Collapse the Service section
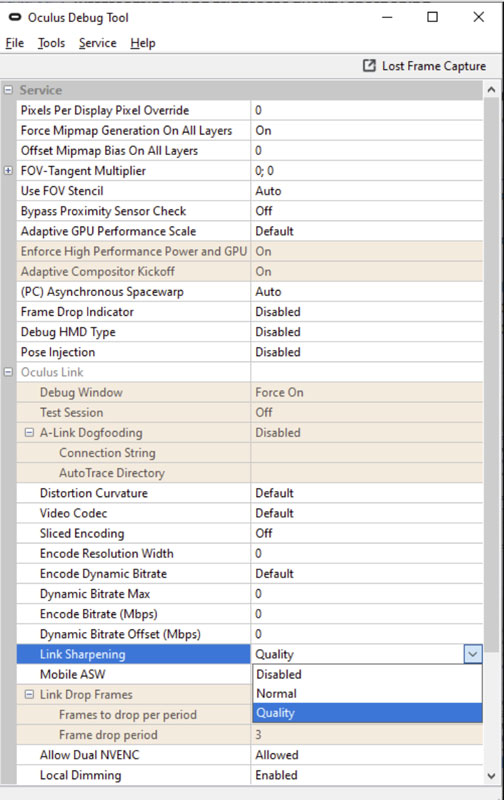 8,90
